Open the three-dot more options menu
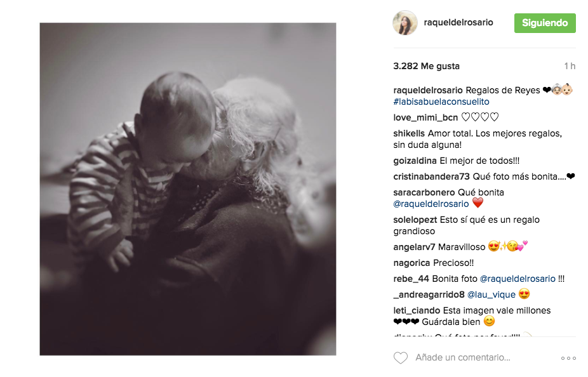 tap(568, 358)
